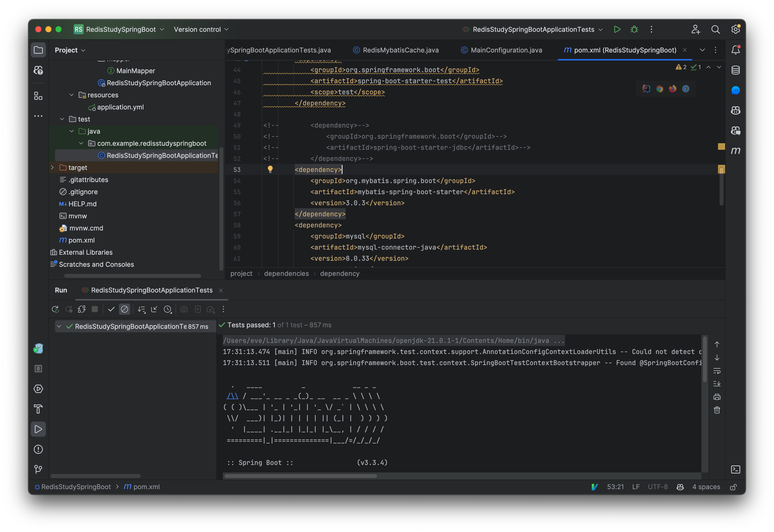Screen dimensions: 774x532
Task: Toggle scroll to end of console
Action: point(717,384)
